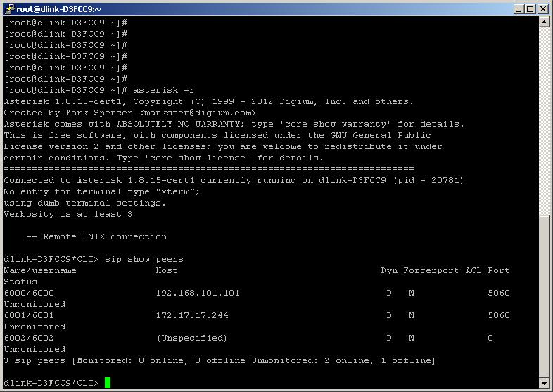The image size is (553, 392).
Task: Maximize the root@dlink-D3FCC9 terminal window
Action: pyautogui.click(x=530, y=9)
